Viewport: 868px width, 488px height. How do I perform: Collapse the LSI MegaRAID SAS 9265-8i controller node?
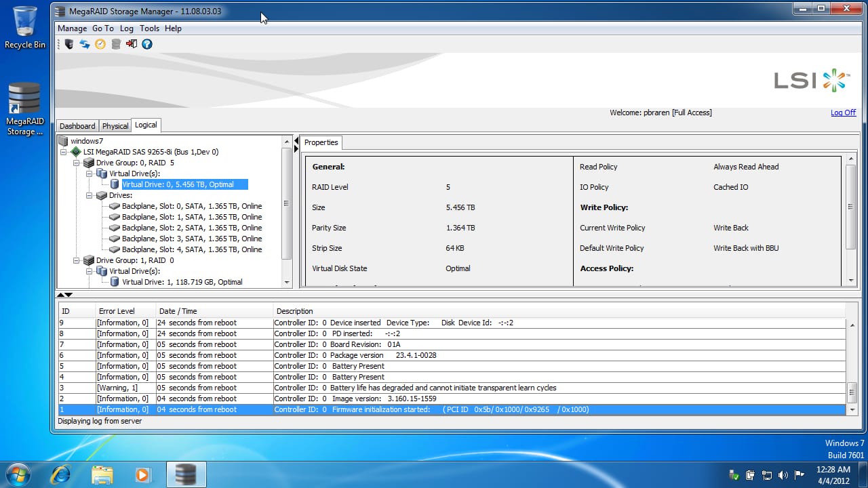[x=64, y=152]
